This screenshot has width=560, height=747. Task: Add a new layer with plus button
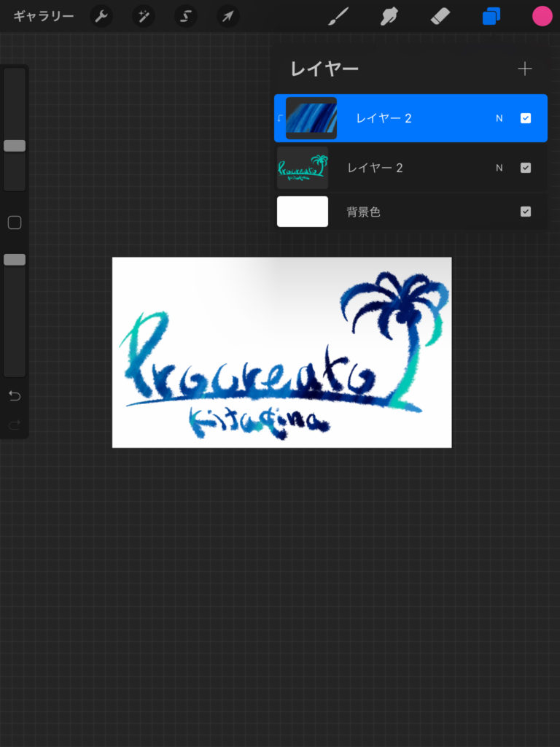click(x=525, y=69)
